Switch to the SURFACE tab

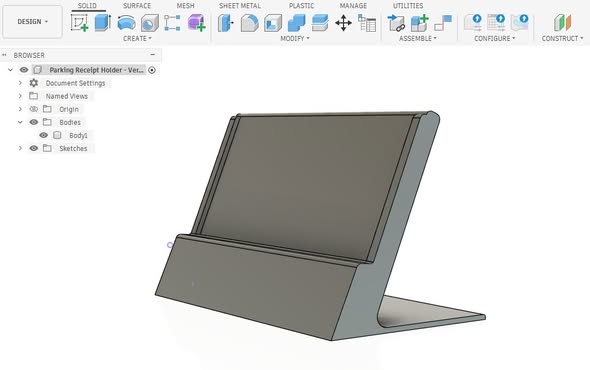click(x=137, y=6)
